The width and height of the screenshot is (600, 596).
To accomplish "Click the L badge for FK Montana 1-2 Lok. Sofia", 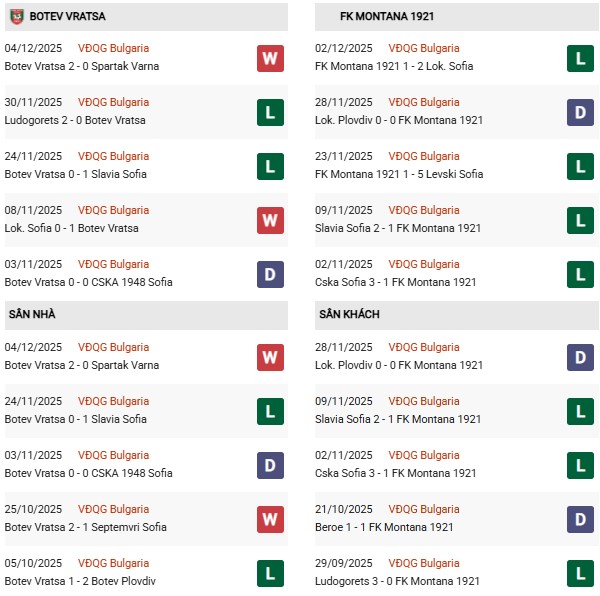I will tap(580, 58).
